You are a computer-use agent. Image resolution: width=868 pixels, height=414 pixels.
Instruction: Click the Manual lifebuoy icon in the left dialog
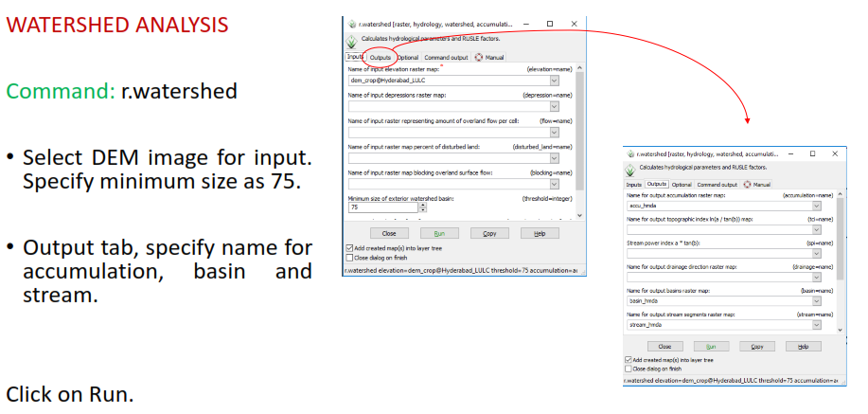479,57
